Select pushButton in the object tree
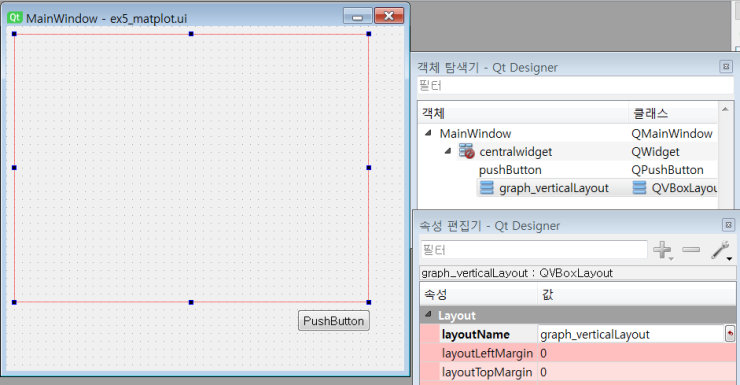Image resolution: width=740 pixels, height=385 pixels. click(510, 170)
